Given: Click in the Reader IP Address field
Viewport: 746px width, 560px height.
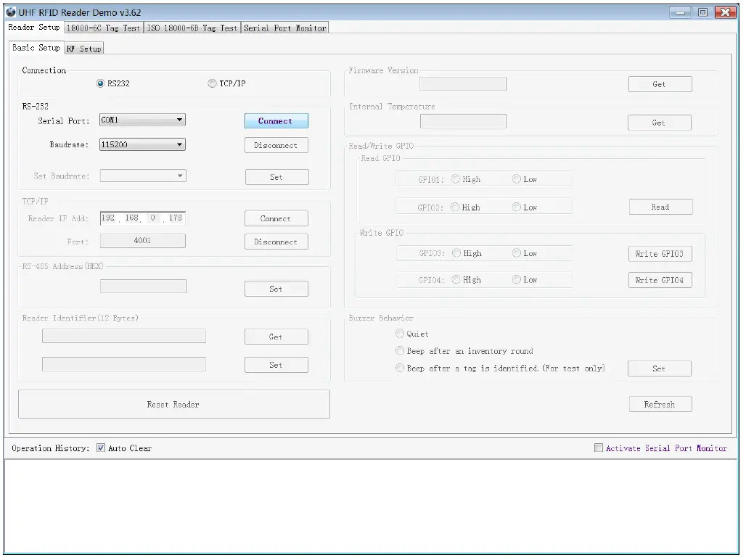Looking at the screenshot, I should (x=142, y=218).
